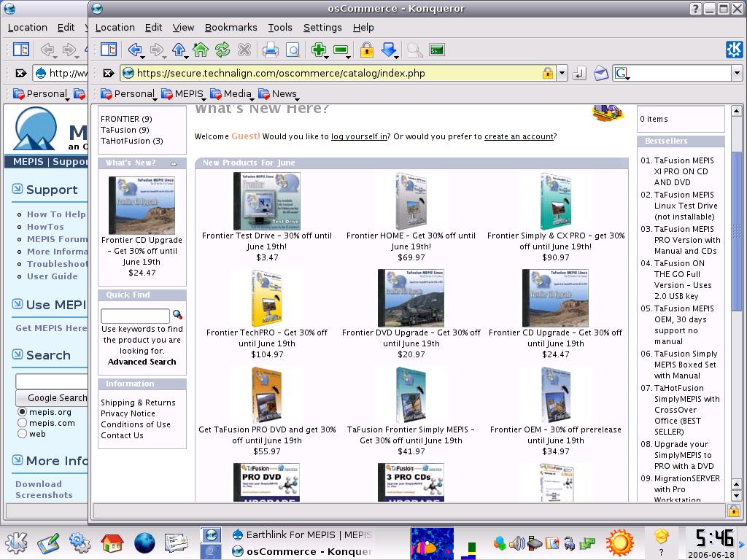747x560 pixels.
Task: Click the Back arrow in osCommerce Konqueror toolbar
Action: pyautogui.click(x=135, y=50)
